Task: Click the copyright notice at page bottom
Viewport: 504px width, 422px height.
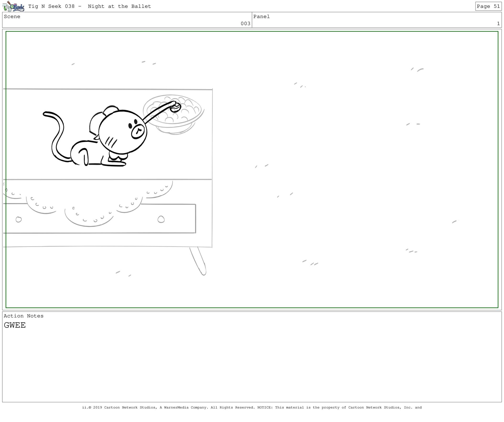Action: [x=252, y=408]
